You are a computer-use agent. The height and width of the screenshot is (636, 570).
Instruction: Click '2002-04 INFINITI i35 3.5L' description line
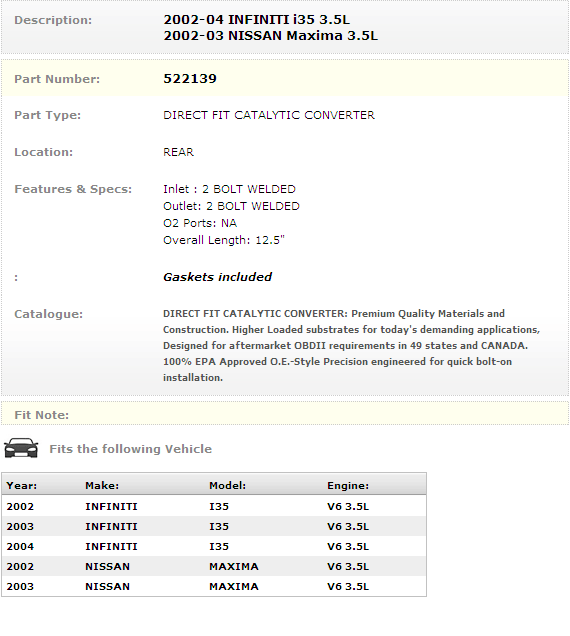(x=256, y=19)
